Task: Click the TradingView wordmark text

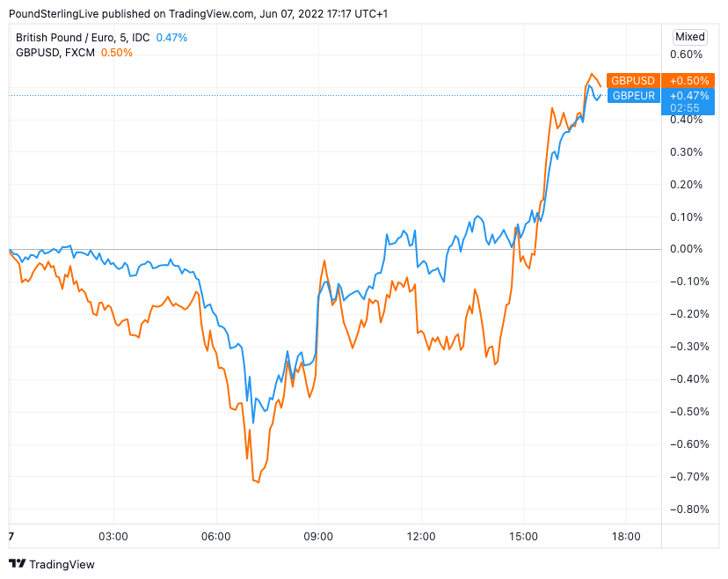Action: point(62,564)
